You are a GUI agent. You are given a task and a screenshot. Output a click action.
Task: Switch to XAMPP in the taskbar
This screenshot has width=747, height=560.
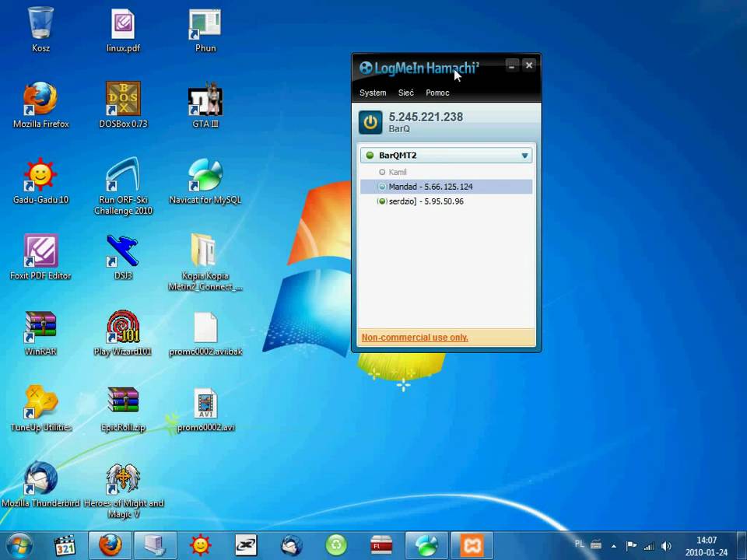click(472, 545)
